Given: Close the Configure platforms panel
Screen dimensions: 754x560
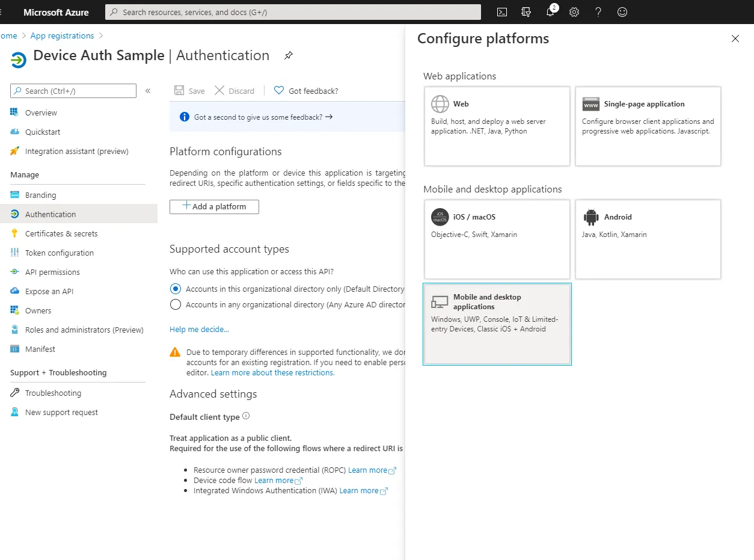Looking at the screenshot, I should pyautogui.click(x=735, y=38).
